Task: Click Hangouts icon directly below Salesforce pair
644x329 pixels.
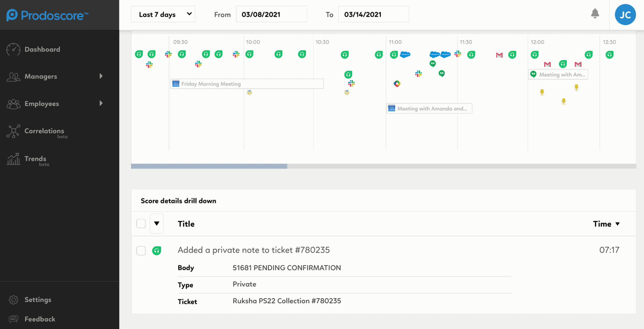Action: (x=433, y=64)
